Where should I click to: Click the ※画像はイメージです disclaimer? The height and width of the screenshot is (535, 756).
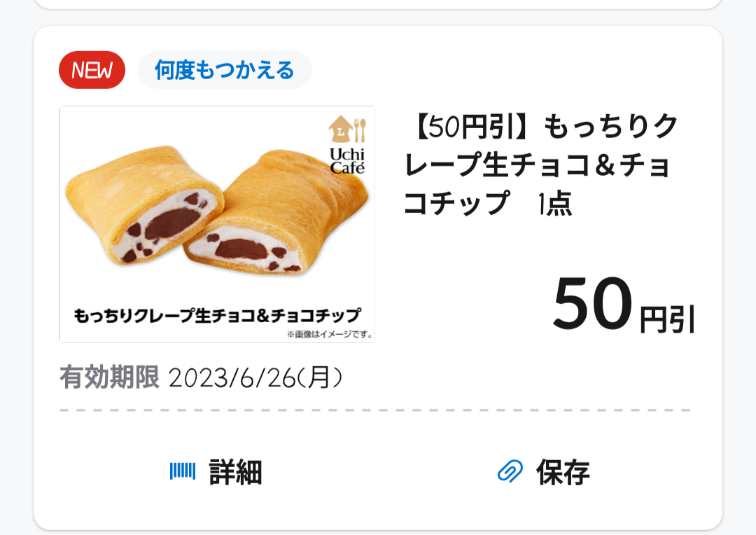[x=329, y=335]
